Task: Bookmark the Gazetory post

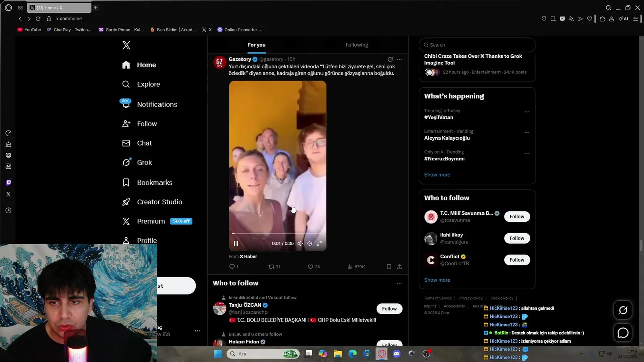Action: pyautogui.click(x=389, y=267)
